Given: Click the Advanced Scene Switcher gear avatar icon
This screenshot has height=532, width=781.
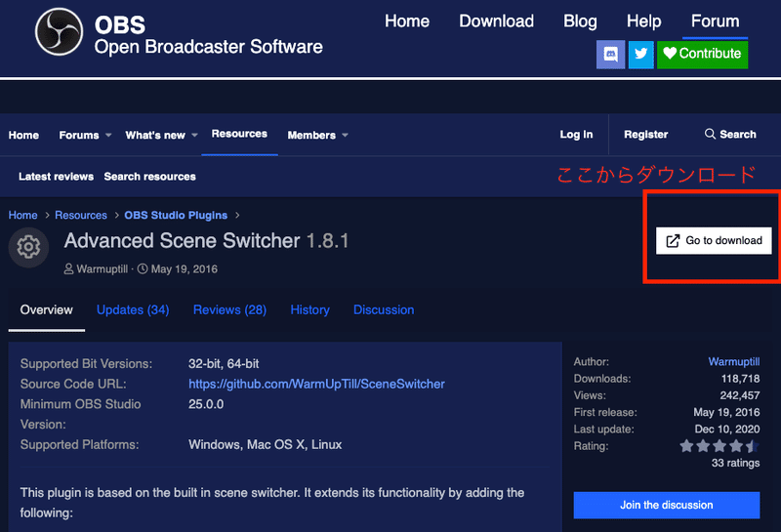Looking at the screenshot, I should click(x=28, y=247).
